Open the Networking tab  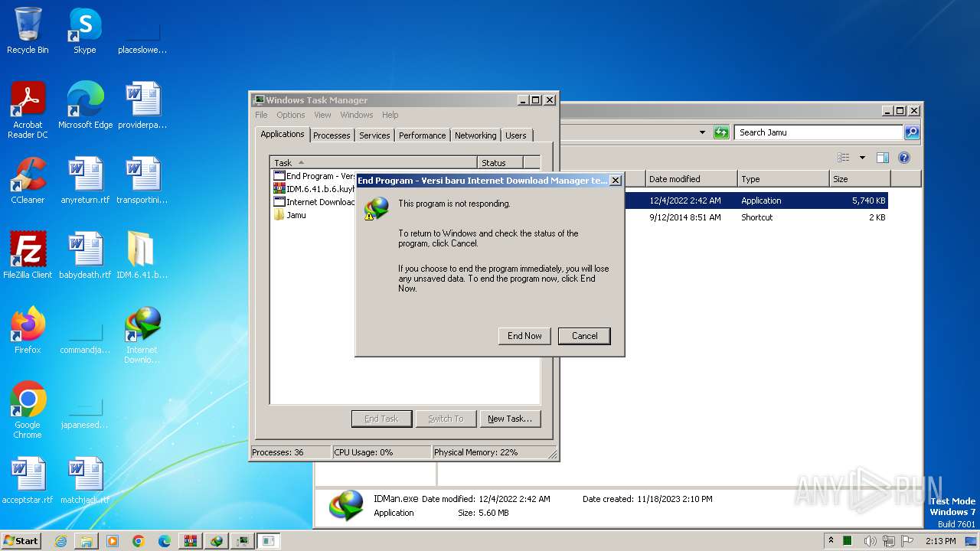[475, 135]
